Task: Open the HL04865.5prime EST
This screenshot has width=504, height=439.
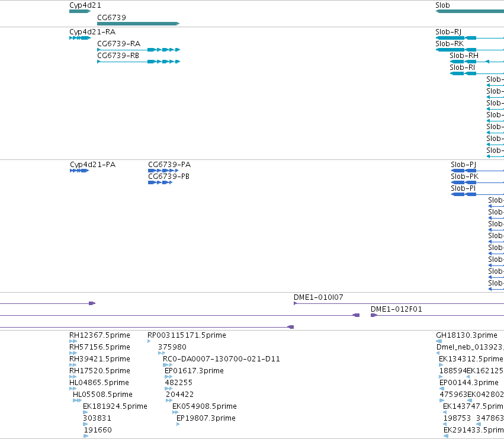Action: [73, 389]
